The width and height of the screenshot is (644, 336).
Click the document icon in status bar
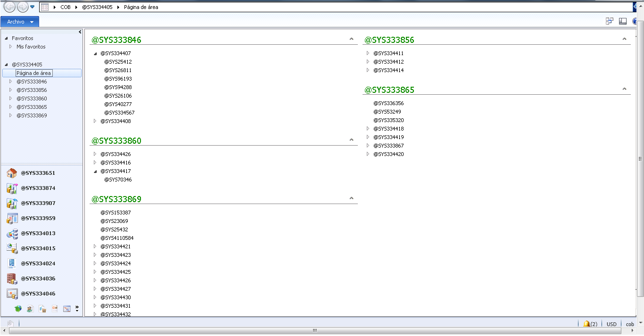(10, 323)
